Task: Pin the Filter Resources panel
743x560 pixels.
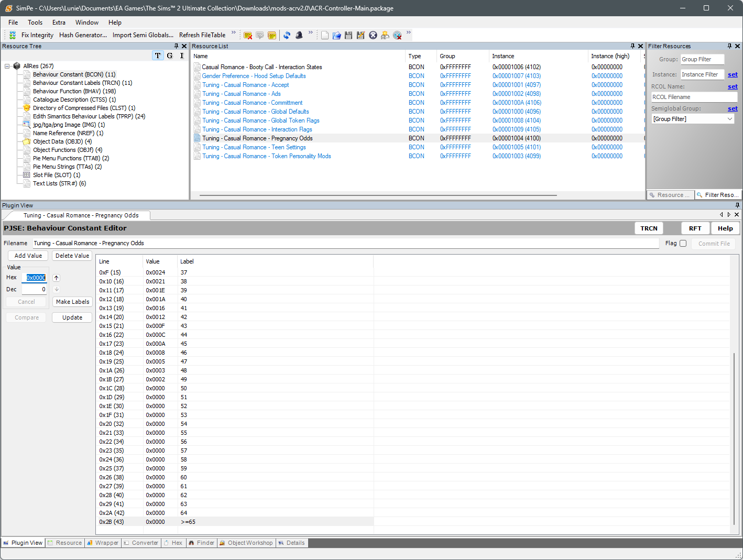Action: click(729, 46)
